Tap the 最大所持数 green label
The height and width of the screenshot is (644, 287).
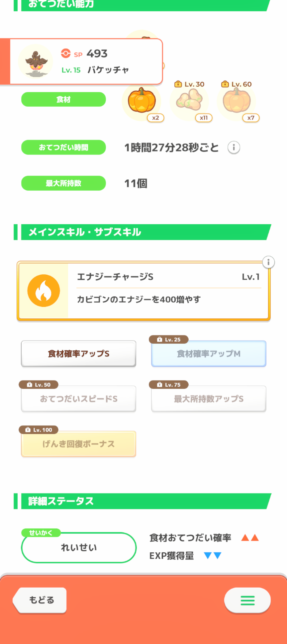pyautogui.click(x=63, y=183)
